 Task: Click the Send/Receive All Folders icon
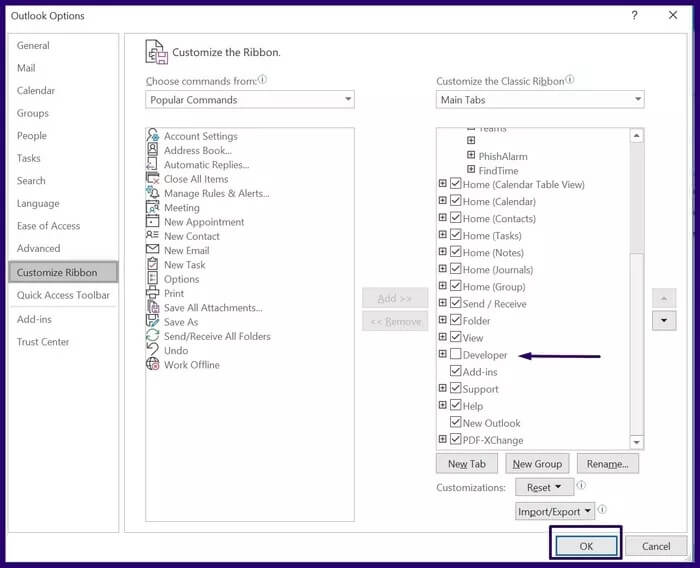(153, 335)
